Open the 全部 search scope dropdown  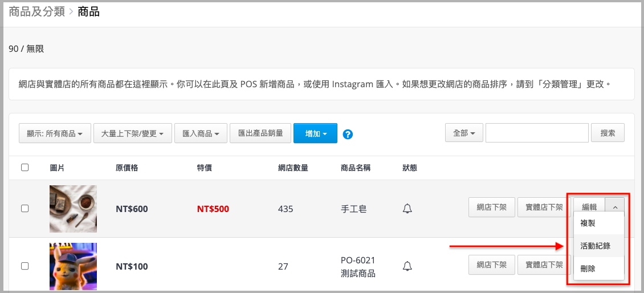pyautogui.click(x=464, y=133)
